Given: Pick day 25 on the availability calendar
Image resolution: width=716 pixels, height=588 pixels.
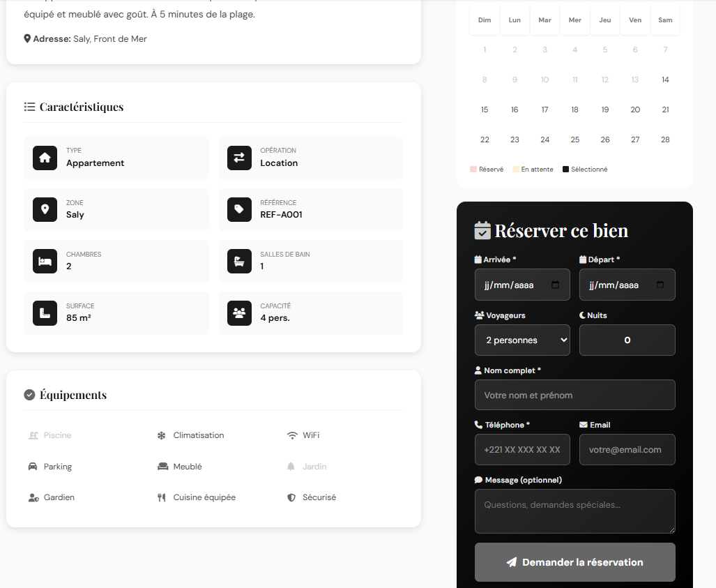Looking at the screenshot, I should click(574, 140).
